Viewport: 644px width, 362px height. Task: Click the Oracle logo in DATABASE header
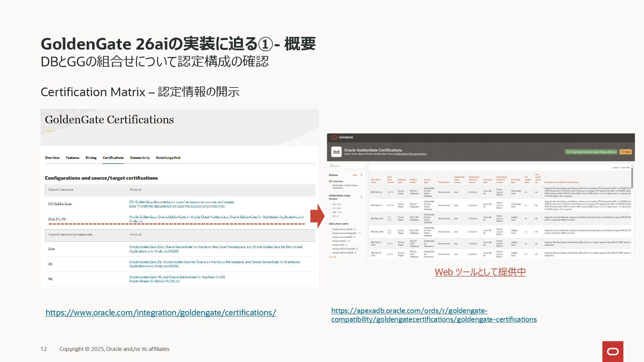tap(334, 137)
